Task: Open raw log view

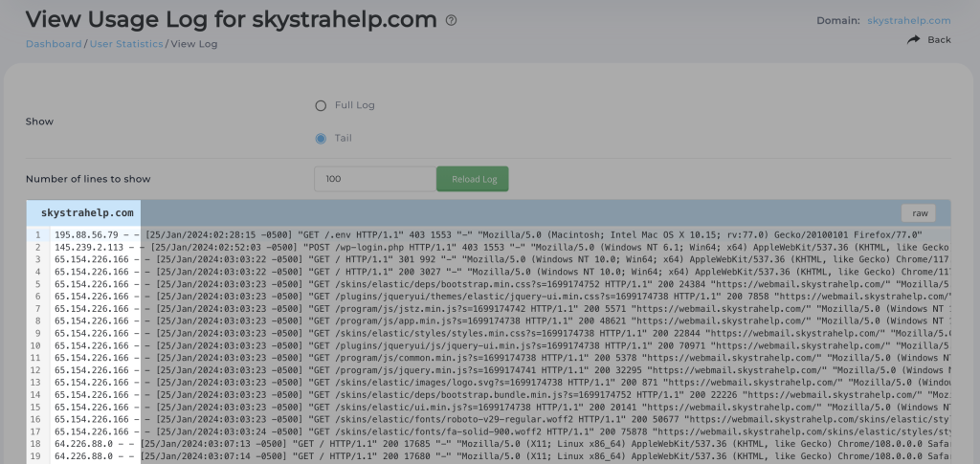Action: click(918, 213)
